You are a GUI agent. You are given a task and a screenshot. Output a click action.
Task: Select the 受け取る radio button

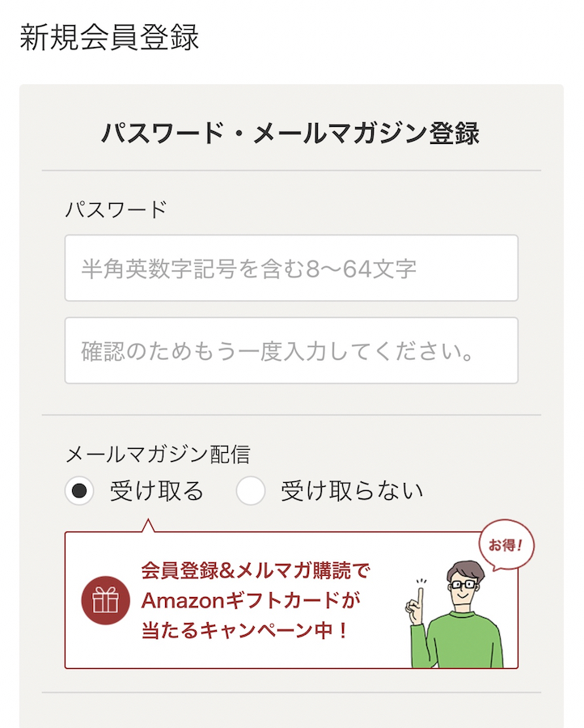pyautogui.click(x=79, y=491)
